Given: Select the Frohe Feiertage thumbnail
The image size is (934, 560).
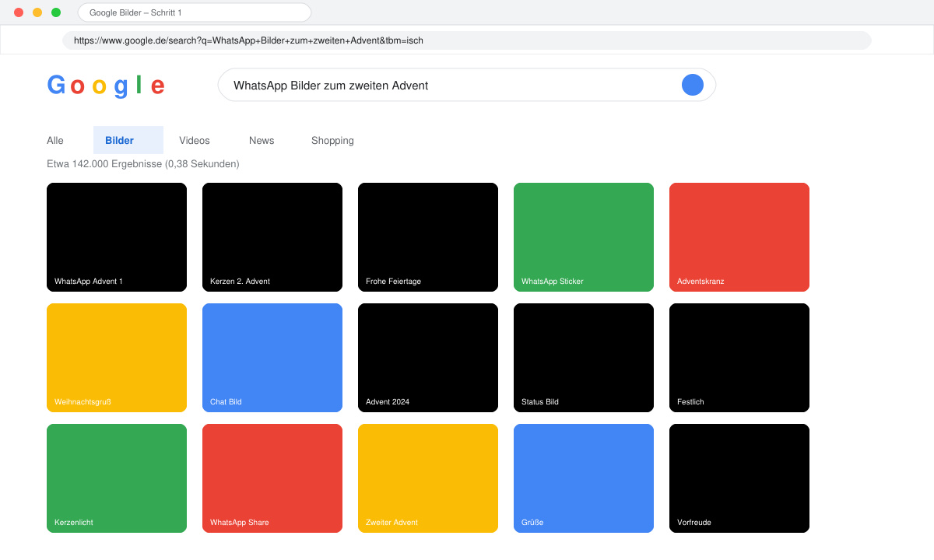Looking at the screenshot, I should click(428, 237).
